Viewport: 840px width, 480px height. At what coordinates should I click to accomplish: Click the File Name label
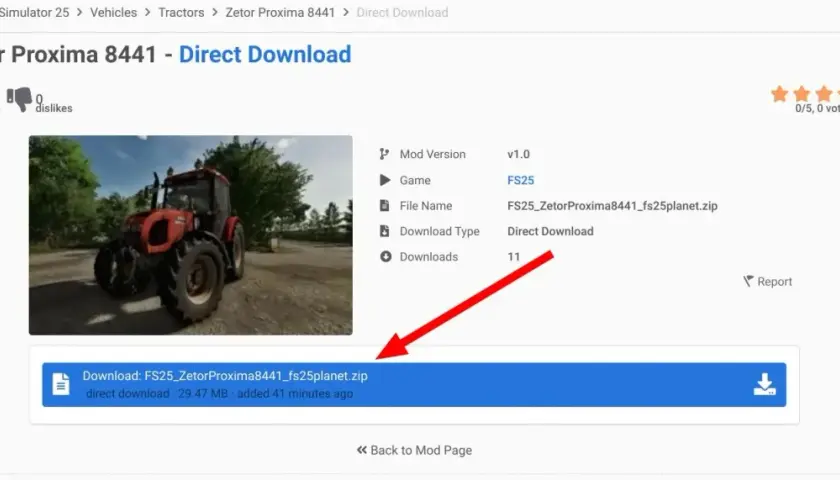click(425, 206)
